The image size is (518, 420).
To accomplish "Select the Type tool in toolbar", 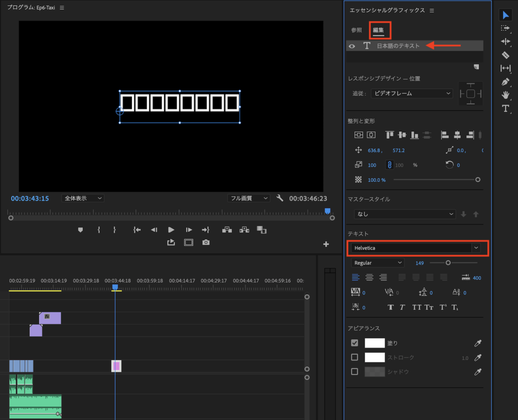I will coord(505,108).
